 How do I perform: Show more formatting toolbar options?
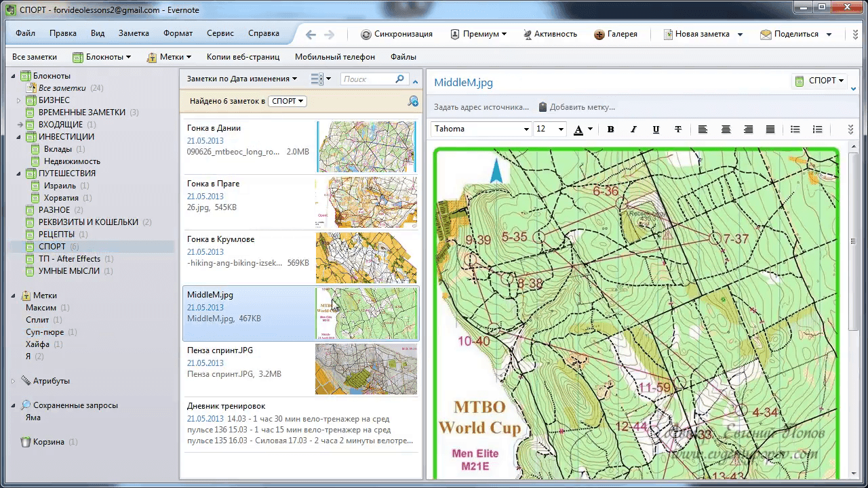point(851,129)
